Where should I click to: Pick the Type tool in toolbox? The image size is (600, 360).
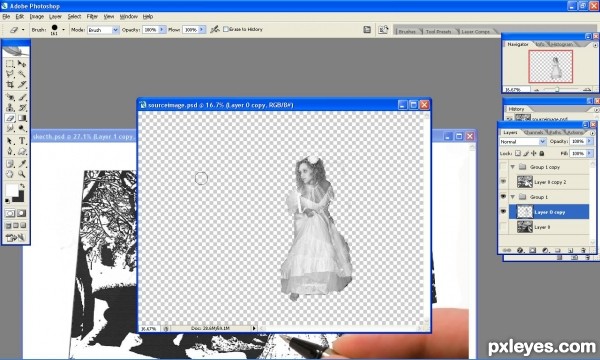[x=22, y=141]
